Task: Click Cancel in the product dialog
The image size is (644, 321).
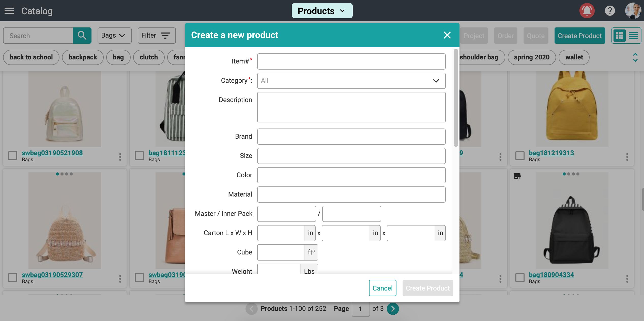Action: [382, 288]
